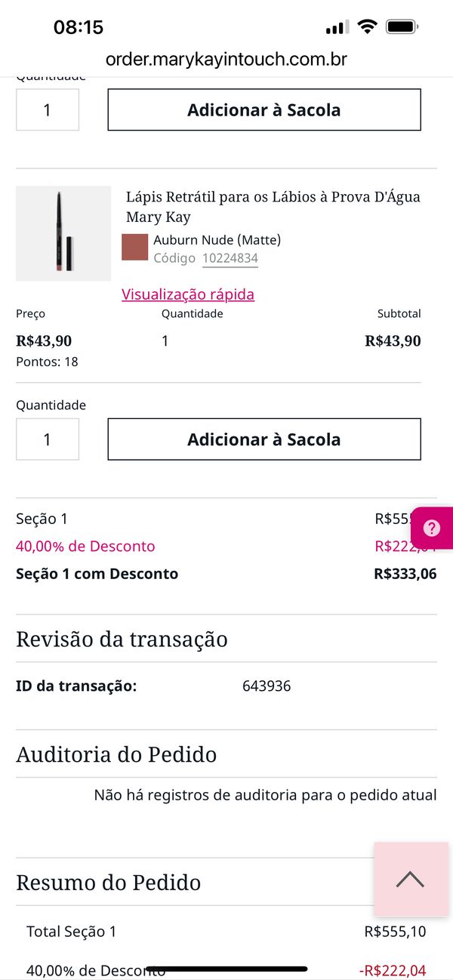Select the Auburn Nude color swatch

click(134, 248)
